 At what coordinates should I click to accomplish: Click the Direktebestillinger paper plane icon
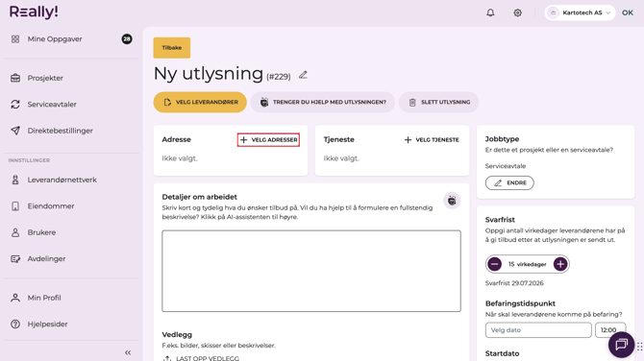point(15,131)
